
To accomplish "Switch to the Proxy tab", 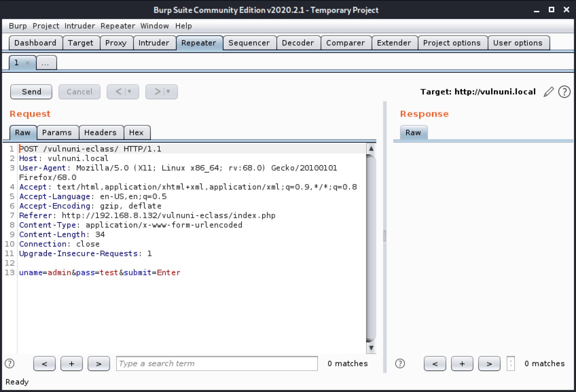I will pos(116,43).
